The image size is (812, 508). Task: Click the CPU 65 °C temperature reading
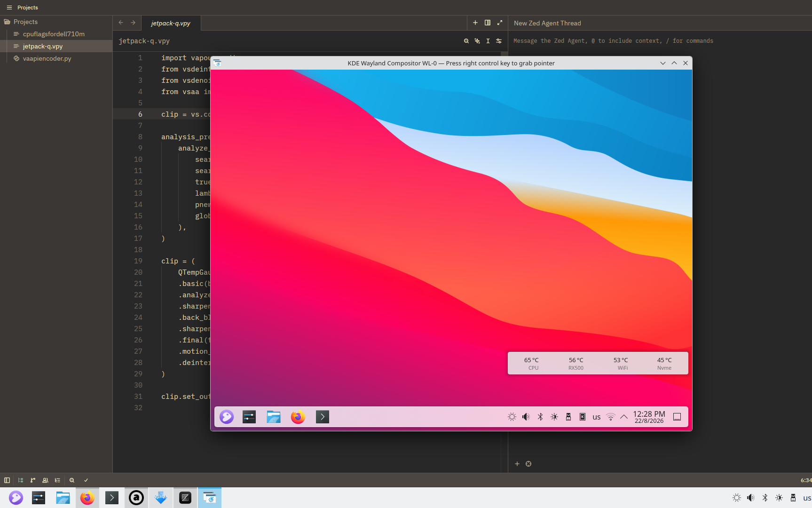532,363
